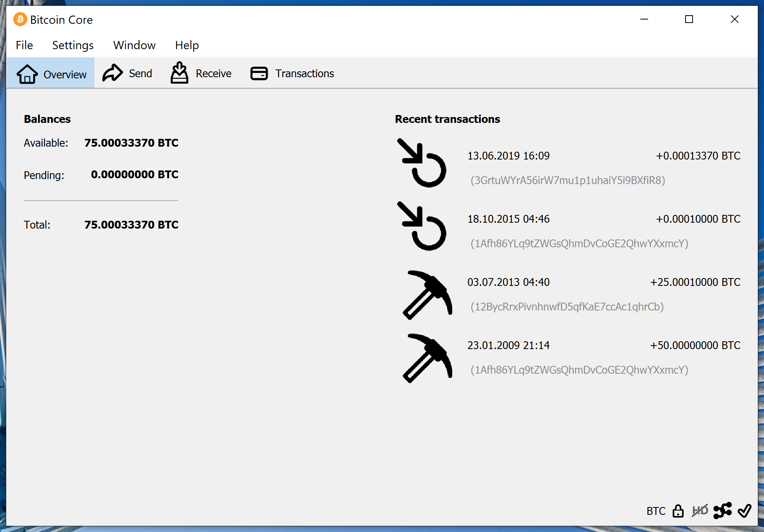
Task: Click the blockchain sync checkmark icon
Action: pos(744,511)
